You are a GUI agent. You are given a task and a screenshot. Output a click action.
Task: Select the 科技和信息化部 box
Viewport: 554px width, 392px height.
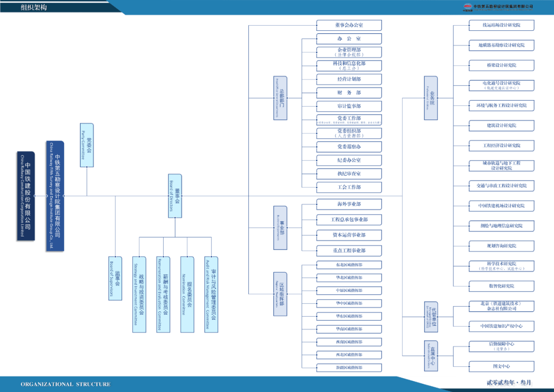click(x=349, y=65)
